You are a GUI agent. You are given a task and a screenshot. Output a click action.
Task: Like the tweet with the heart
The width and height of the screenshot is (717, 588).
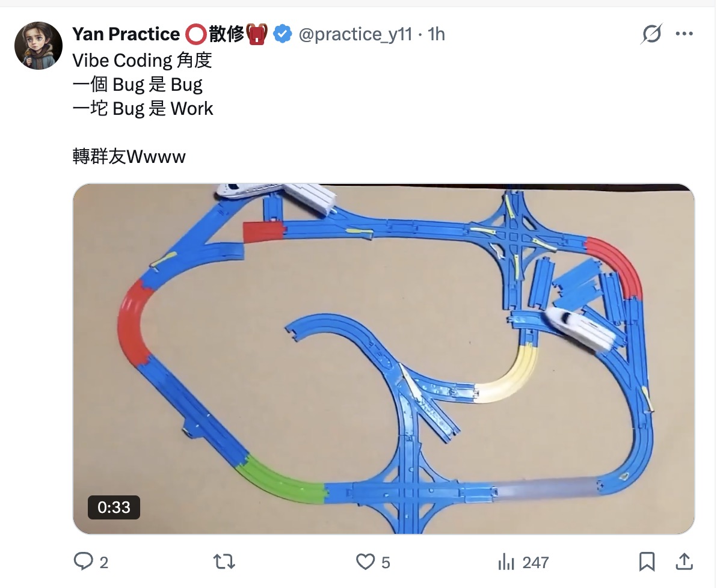[365, 562]
